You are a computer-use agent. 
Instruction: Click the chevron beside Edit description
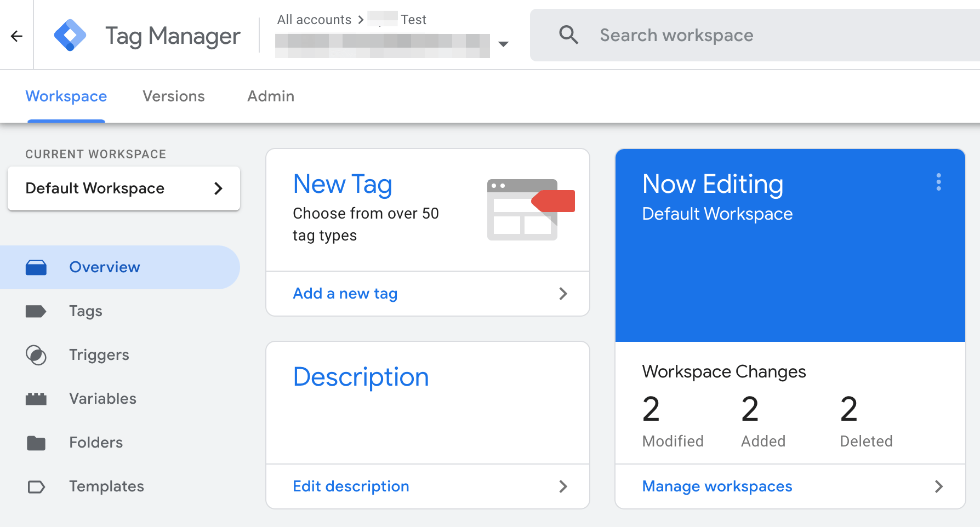pos(563,486)
